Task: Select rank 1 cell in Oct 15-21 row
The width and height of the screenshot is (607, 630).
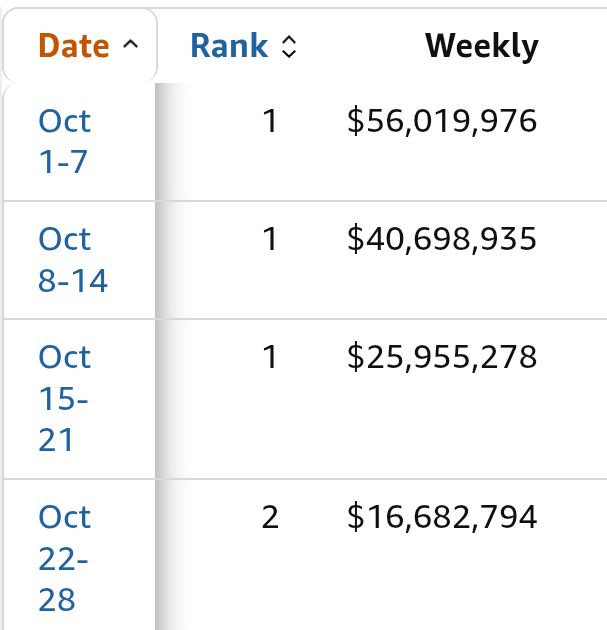Action: click(x=270, y=357)
